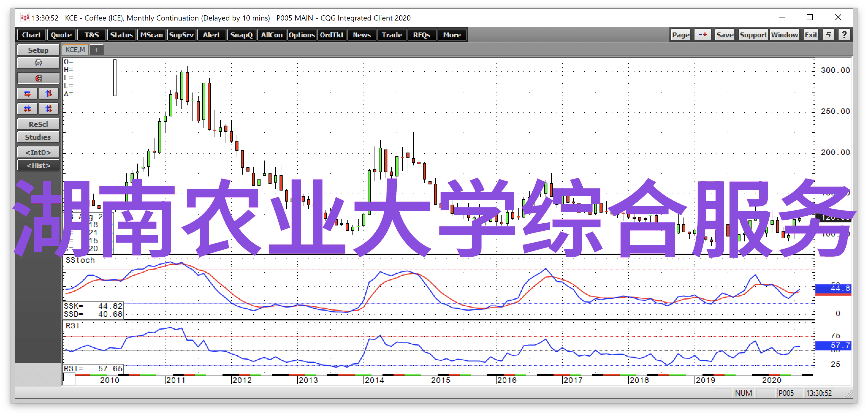This screenshot has height=416, width=868.
Task: Open AllCon from the toolbar
Action: (272, 35)
